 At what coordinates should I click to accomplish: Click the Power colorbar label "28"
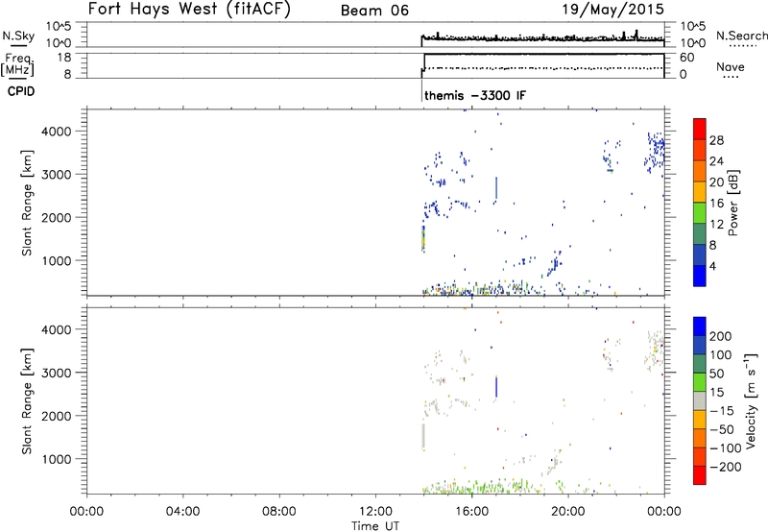point(716,140)
